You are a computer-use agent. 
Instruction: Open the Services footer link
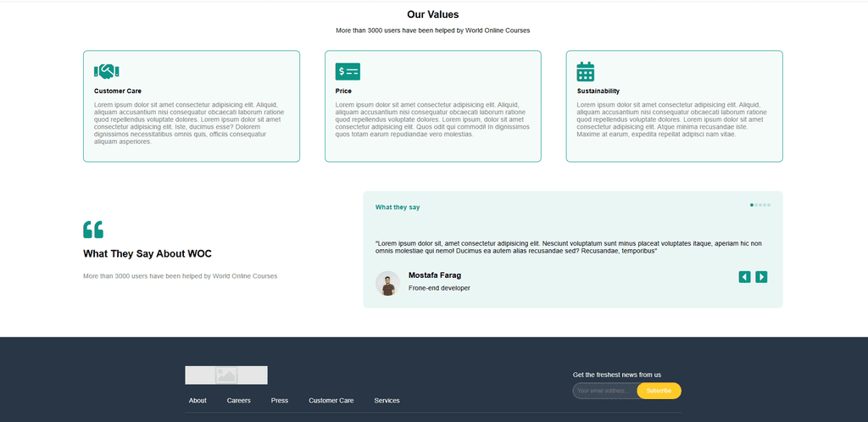click(387, 401)
